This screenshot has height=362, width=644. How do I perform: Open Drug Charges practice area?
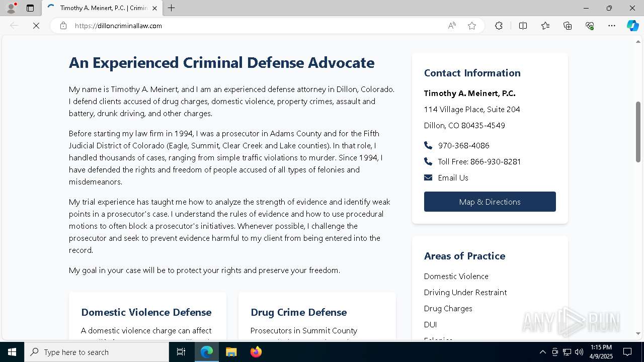pos(448,308)
